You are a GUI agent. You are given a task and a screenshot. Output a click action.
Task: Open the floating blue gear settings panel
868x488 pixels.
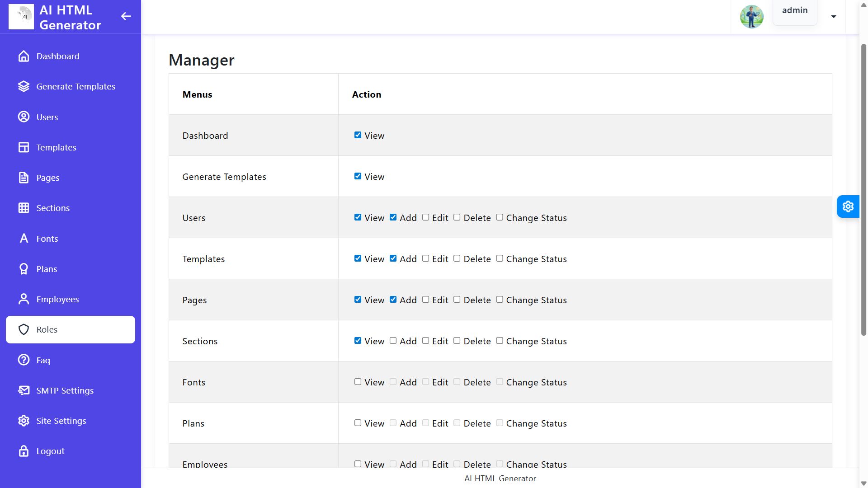848,206
